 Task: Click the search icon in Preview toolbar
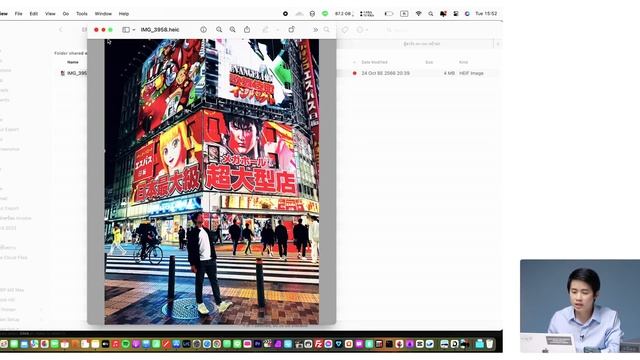tap(327, 30)
